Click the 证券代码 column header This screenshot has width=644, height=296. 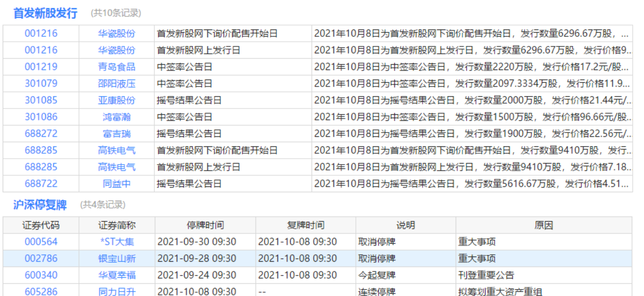(41, 225)
